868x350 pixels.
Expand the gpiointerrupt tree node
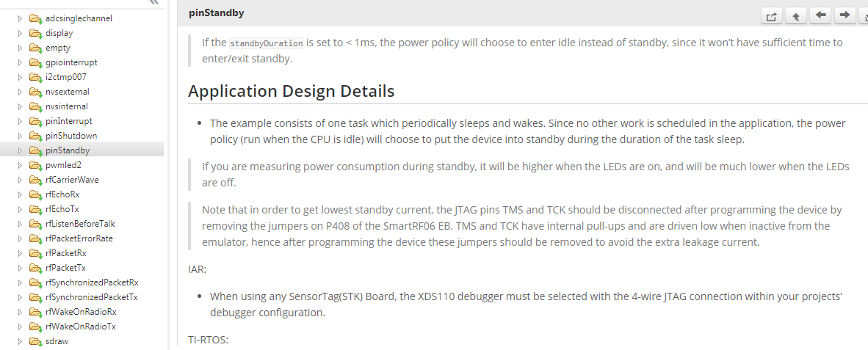pyautogui.click(x=21, y=62)
